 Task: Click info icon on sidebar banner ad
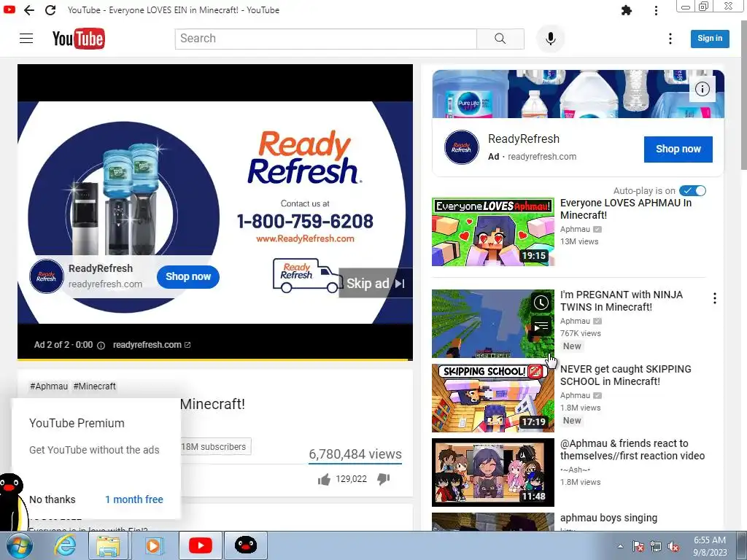pyautogui.click(x=703, y=89)
